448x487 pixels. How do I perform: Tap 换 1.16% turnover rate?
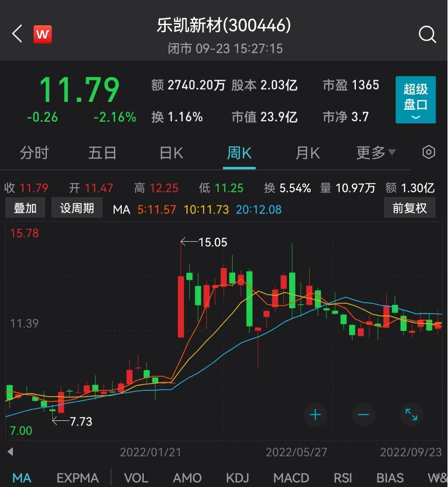tap(177, 117)
